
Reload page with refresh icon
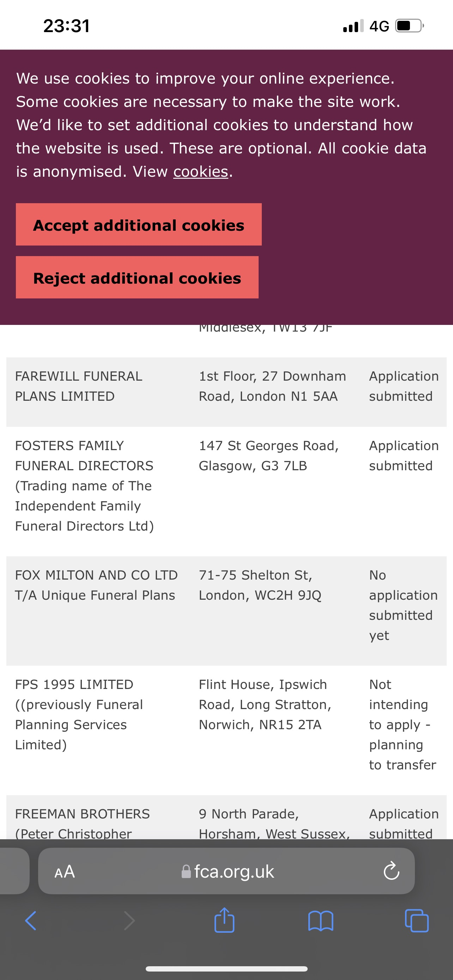pyautogui.click(x=391, y=871)
